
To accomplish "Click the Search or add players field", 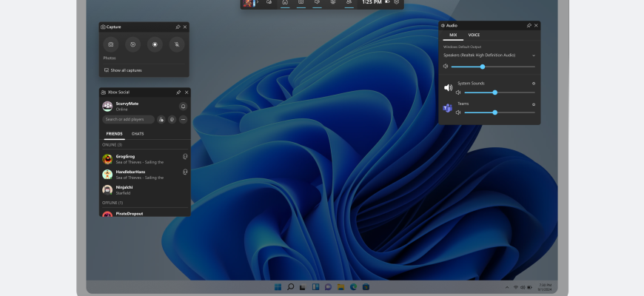I will pos(128,119).
